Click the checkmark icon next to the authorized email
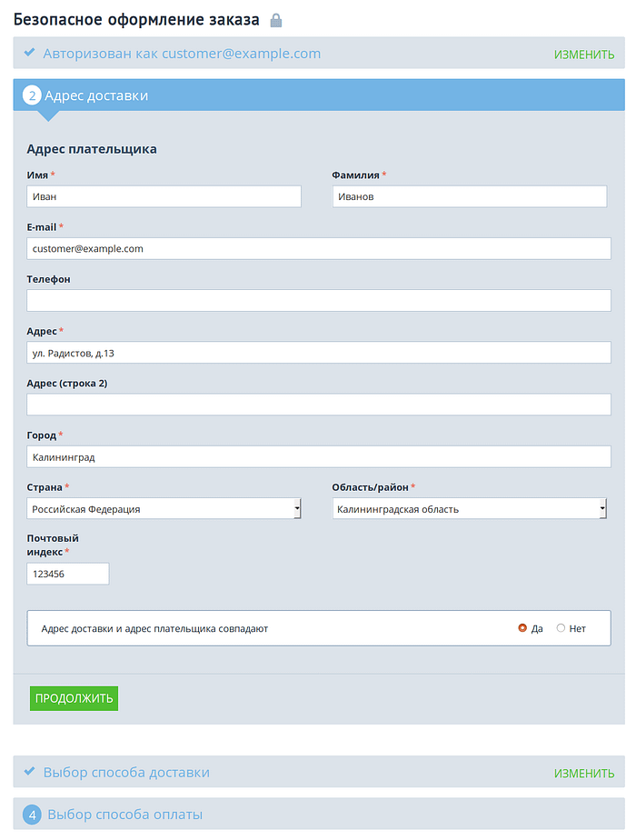636x840 pixels. click(x=29, y=53)
